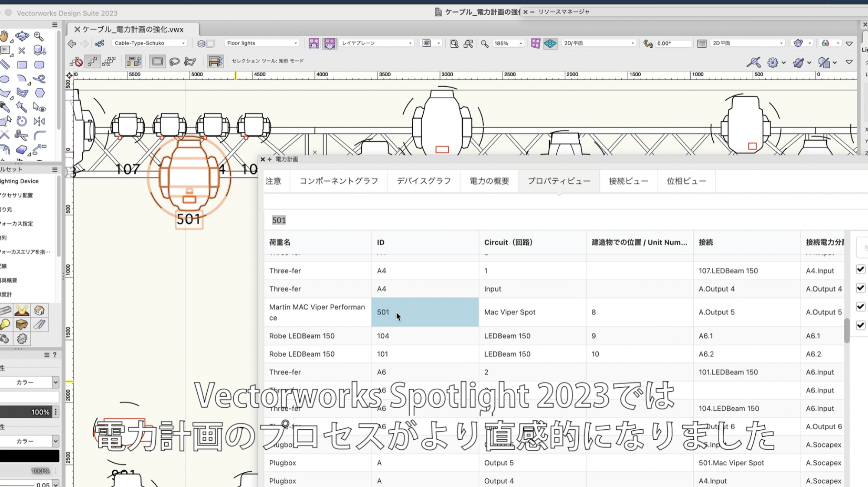
Task: Toggle checkbox beside Martin MAC Viper row
Action: pos(861,307)
